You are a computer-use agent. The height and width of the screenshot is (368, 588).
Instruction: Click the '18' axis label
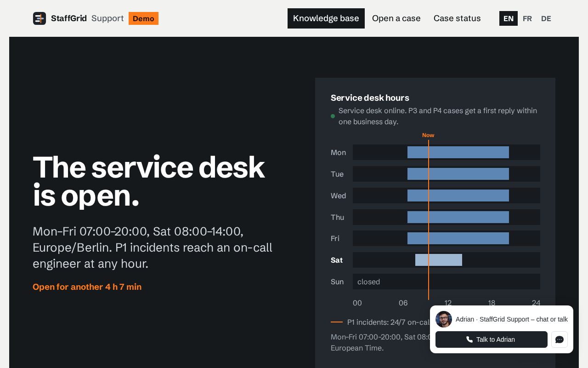click(x=492, y=303)
